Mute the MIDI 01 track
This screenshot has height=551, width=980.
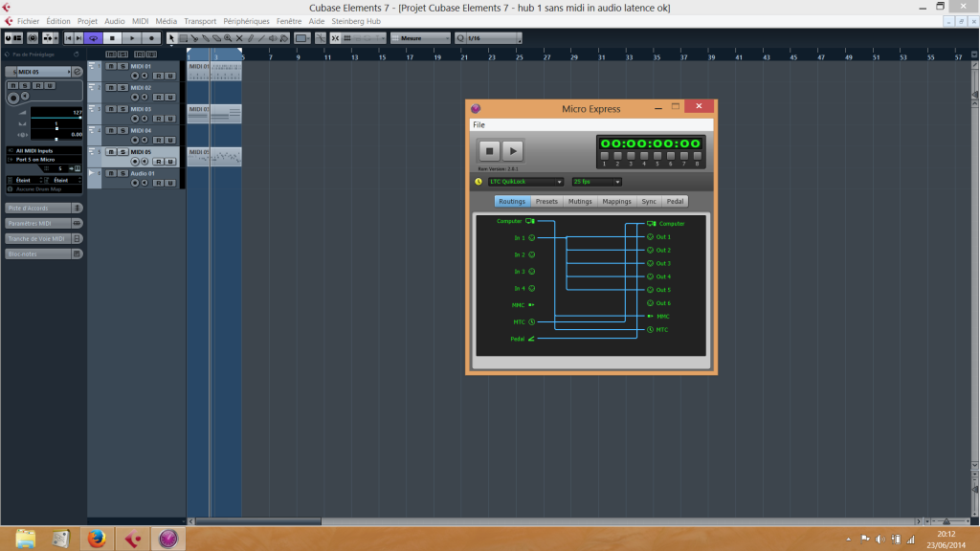pyautogui.click(x=111, y=66)
